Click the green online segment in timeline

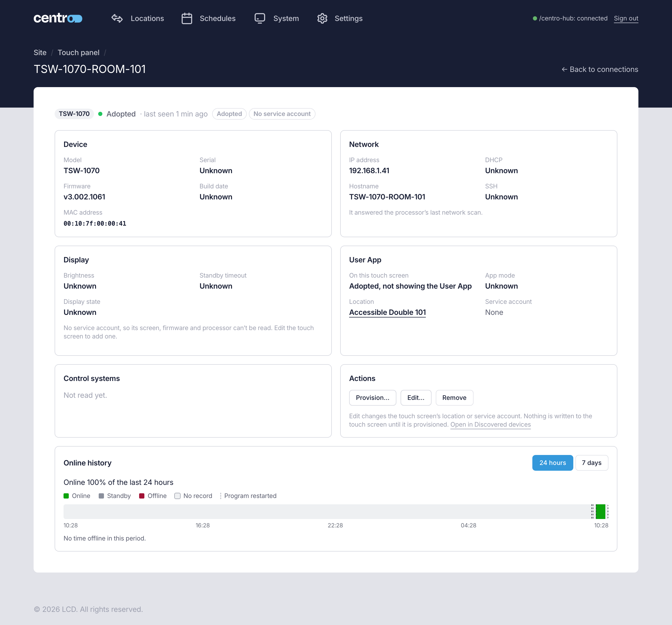pos(600,511)
